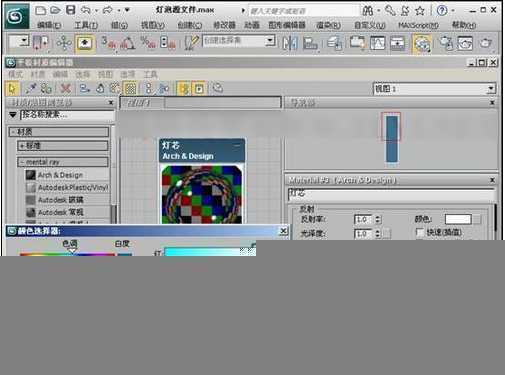This screenshot has height=375, width=505.
Task: Open the quick-access toolbar customize arrow
Action: pyautogui.click(x=127, y=10)
